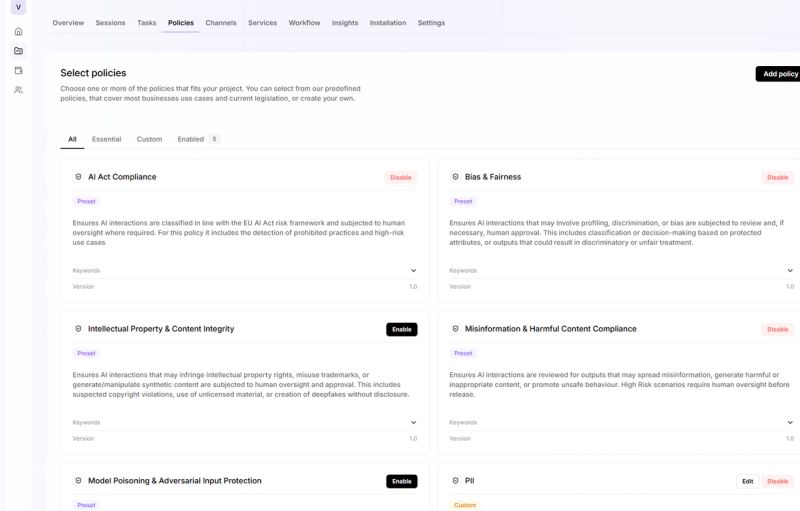The image size is (800, 511).
Task: Switch to the Services tab
Action: pos(262,23)
